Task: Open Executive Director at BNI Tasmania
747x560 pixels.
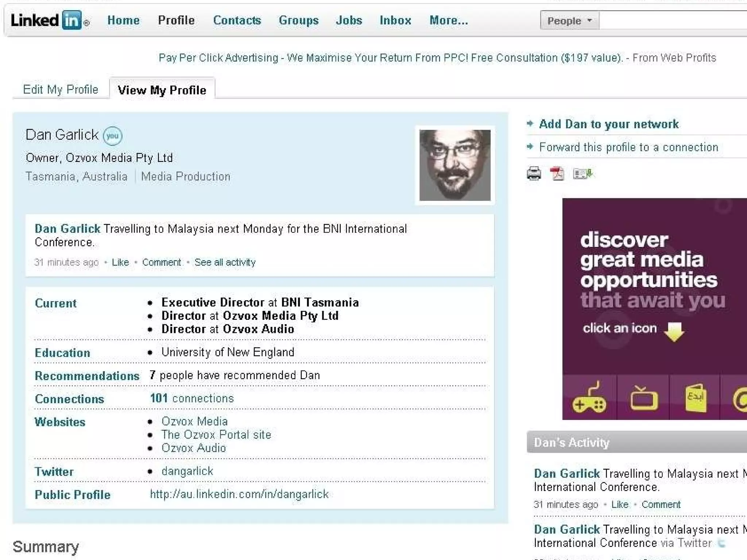Action: tap(260, 302)
